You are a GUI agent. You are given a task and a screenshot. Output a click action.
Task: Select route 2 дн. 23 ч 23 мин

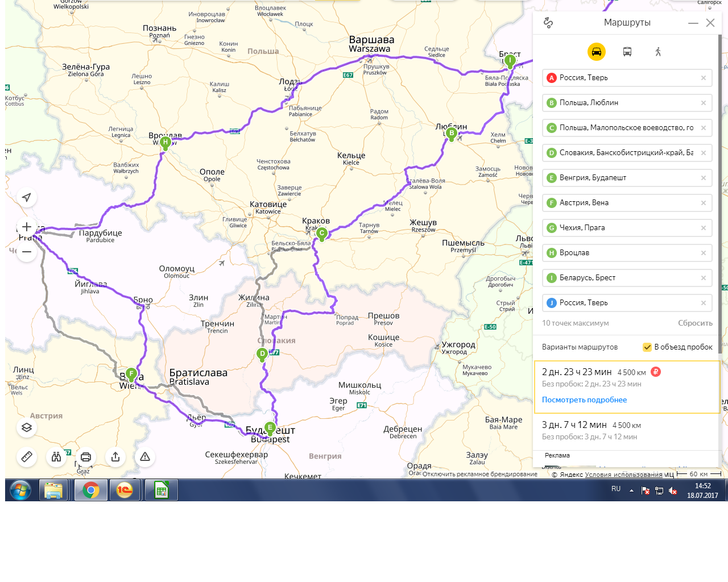627,386
